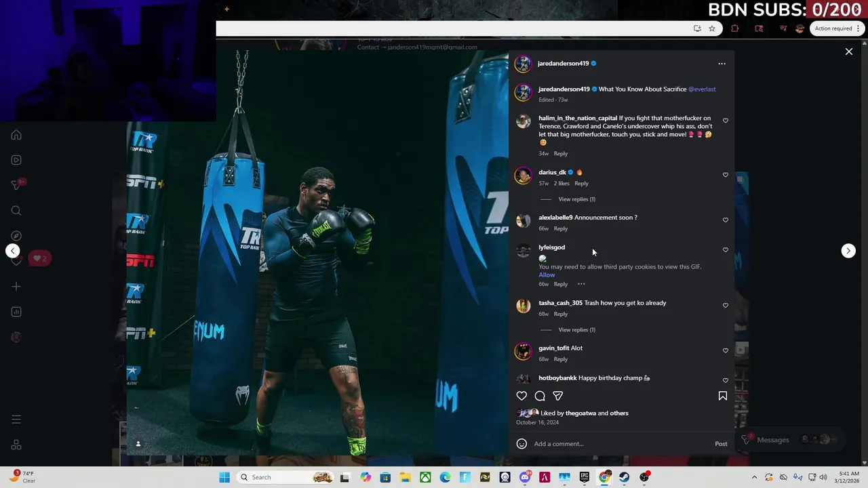Screen dimensions: 868x488
Task: Open Messages icon in Instagram sidebar
Action: (16, 185)
